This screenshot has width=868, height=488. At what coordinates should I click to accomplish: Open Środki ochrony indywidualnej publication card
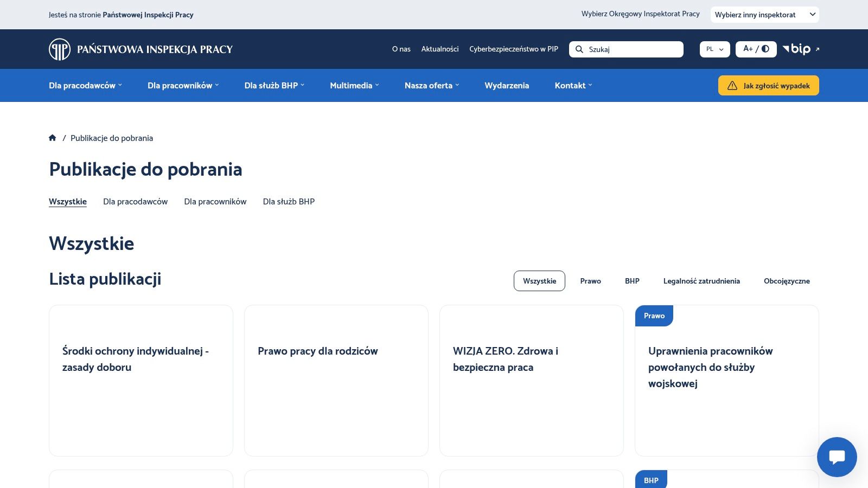(141, 381)
